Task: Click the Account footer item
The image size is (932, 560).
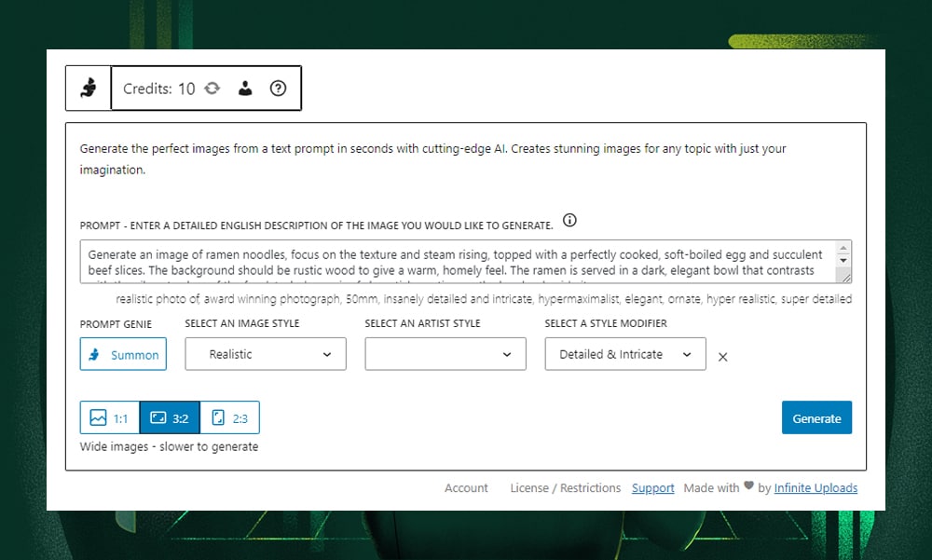Action: pos(466,488)
